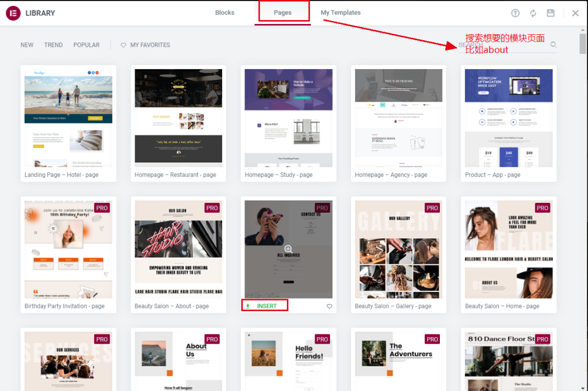This screenshot has width=588, height=391.
Task: Select the Pages tab
Action: pyautogui.click(x=283, y=13)
